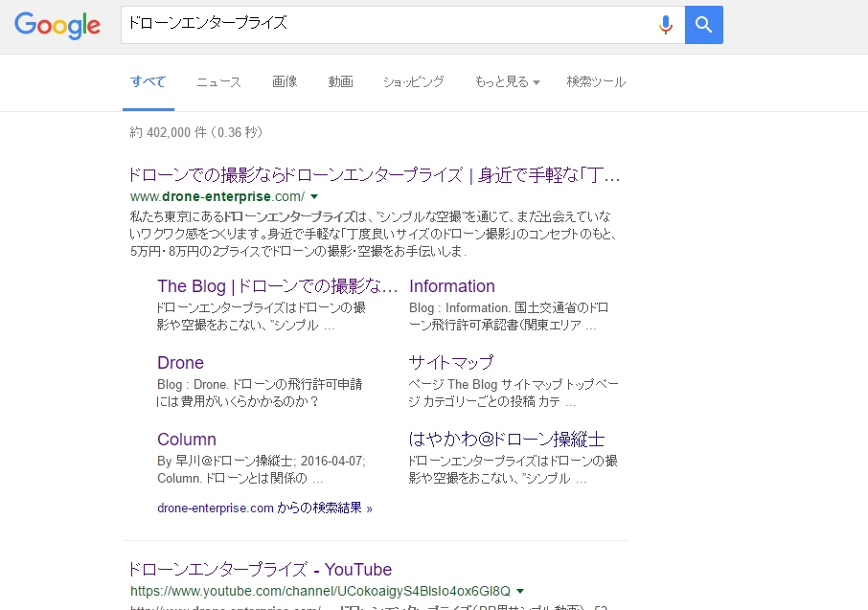Click the first result's description snippet

point(374,234)
